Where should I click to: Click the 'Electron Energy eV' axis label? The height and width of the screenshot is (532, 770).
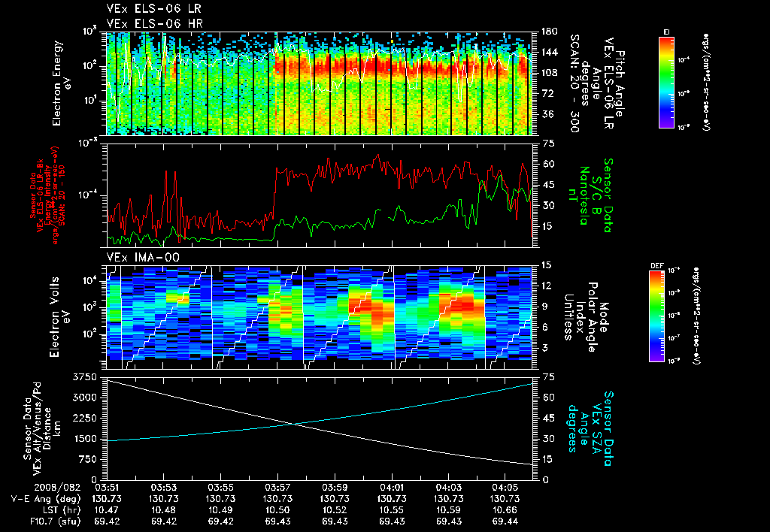62,83
